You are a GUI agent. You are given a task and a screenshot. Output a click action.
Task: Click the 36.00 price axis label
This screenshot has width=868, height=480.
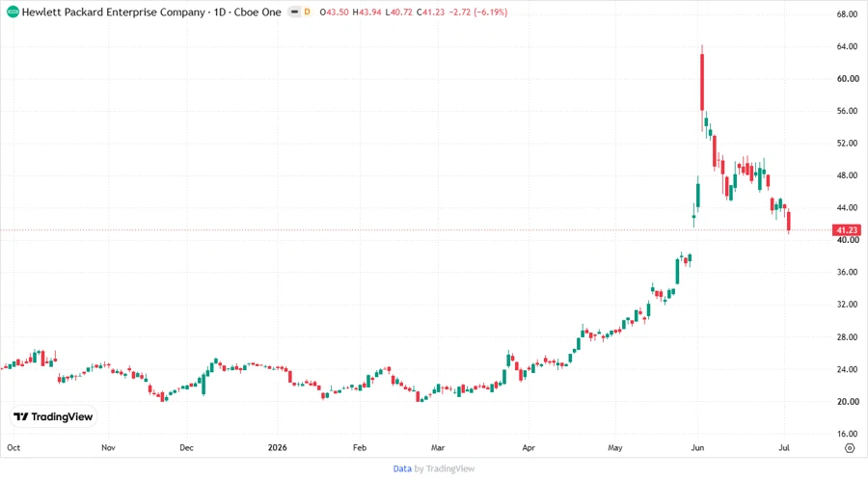click(x=848, y=272)
